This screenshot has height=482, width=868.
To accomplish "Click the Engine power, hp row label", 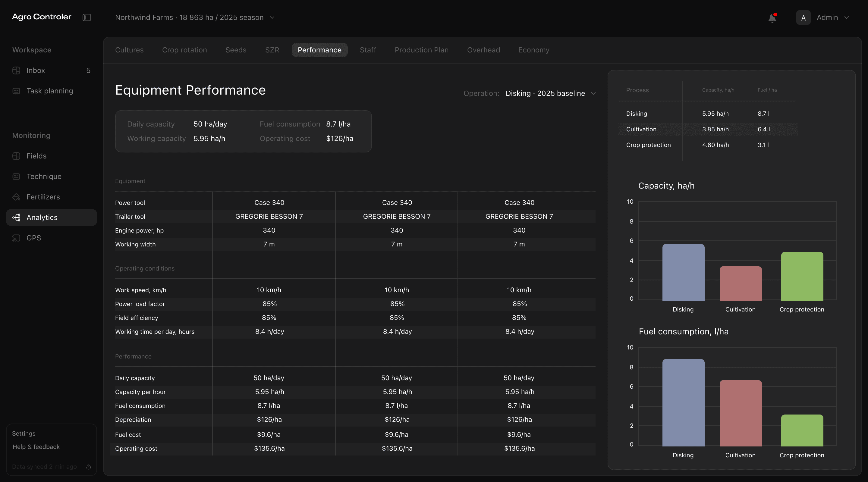I will pos(139,230).
